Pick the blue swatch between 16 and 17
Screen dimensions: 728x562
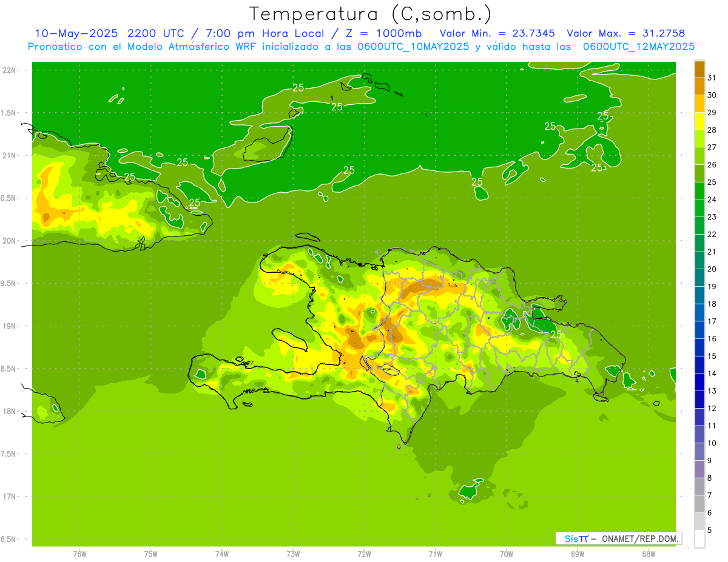699,330
